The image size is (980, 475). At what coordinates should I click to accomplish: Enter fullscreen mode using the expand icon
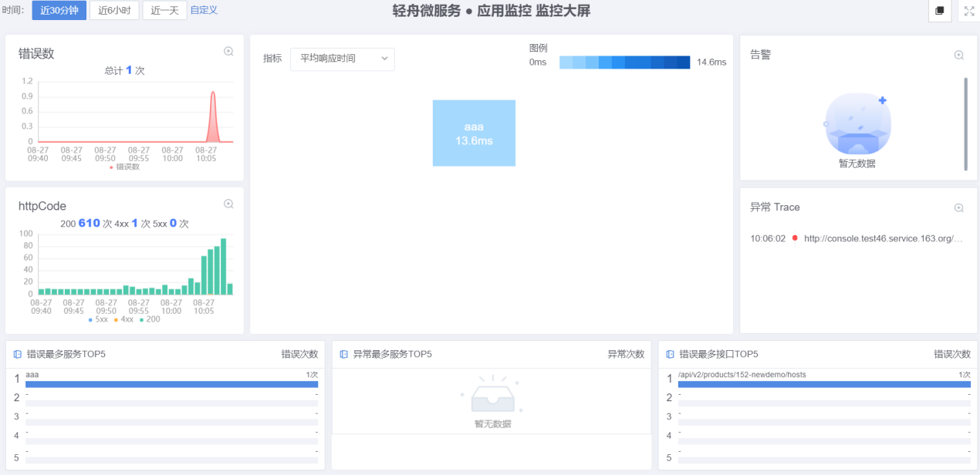click(969, 11)
